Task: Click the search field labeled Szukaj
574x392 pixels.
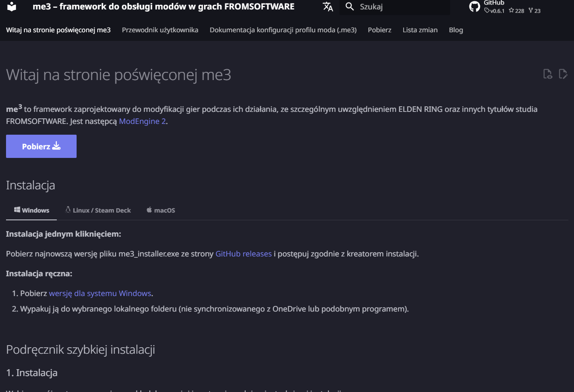Action: point(395,7)
